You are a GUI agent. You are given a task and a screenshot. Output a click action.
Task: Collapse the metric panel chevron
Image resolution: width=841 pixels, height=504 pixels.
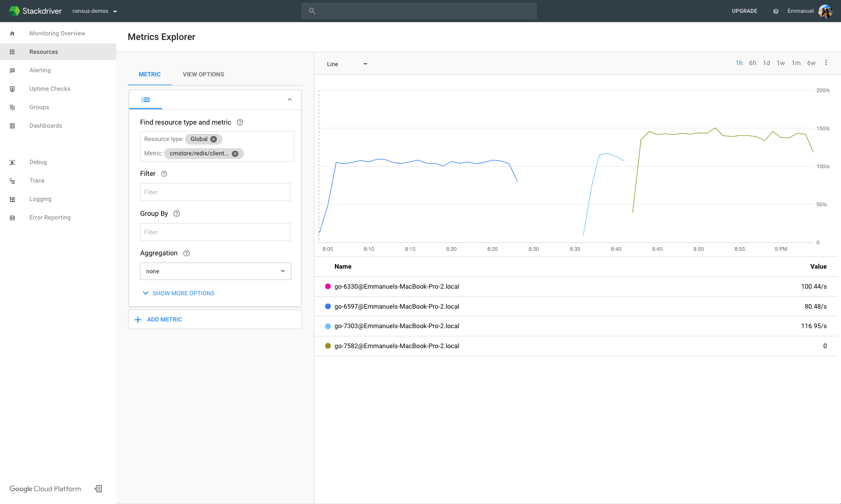point(290,99)
